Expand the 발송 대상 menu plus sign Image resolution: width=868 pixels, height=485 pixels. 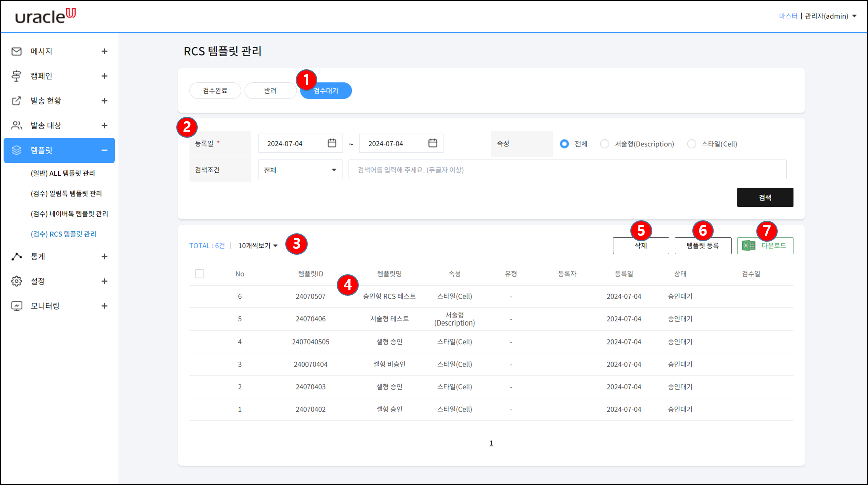point(104,125)
